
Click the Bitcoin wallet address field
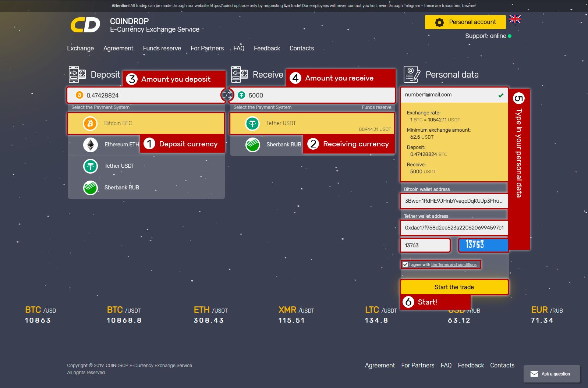click(x=454, y=201)
